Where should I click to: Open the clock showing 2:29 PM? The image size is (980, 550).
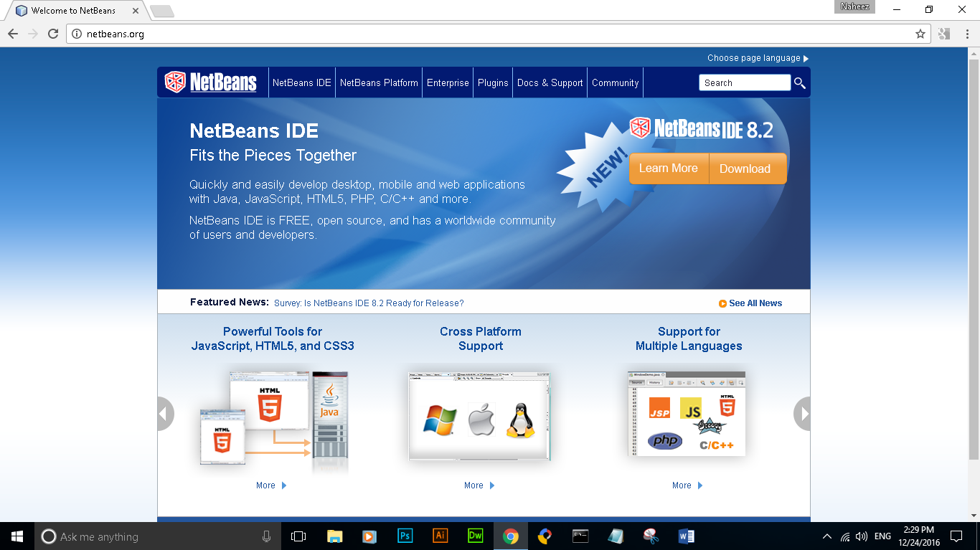click(920, 536)
